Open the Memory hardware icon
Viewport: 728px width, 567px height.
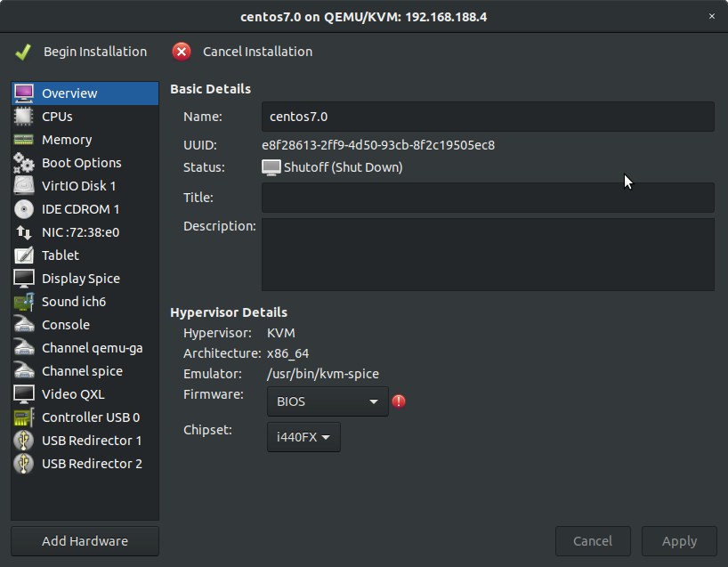[24, 140]
